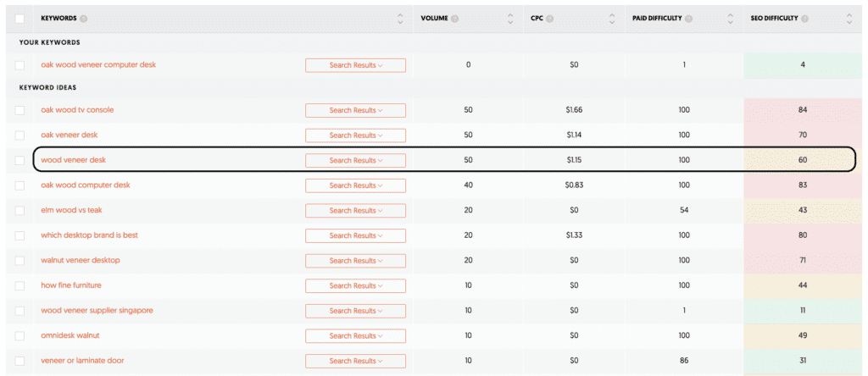Image resolution: width=868 pixels, height=376 pixels.
Task: Select the checkbox for wood veneer desk
Action: coord(19,160)
